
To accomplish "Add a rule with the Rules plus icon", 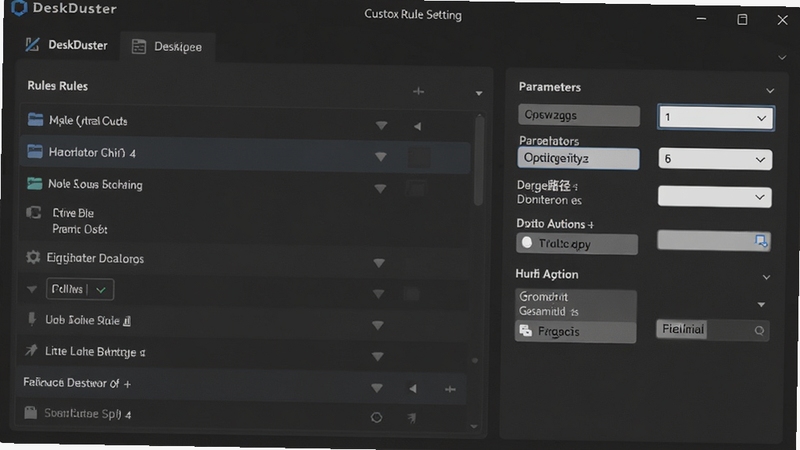I will (x=418, y=91).
